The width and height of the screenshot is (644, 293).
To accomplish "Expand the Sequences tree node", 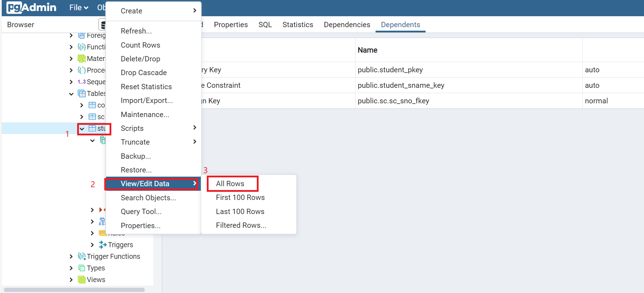I will point(71,82).
